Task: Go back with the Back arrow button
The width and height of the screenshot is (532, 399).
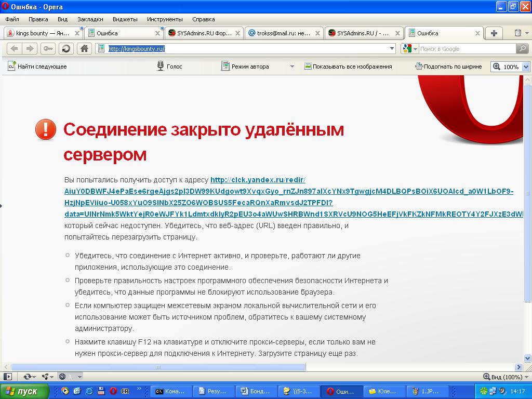Action: [14, 49]
